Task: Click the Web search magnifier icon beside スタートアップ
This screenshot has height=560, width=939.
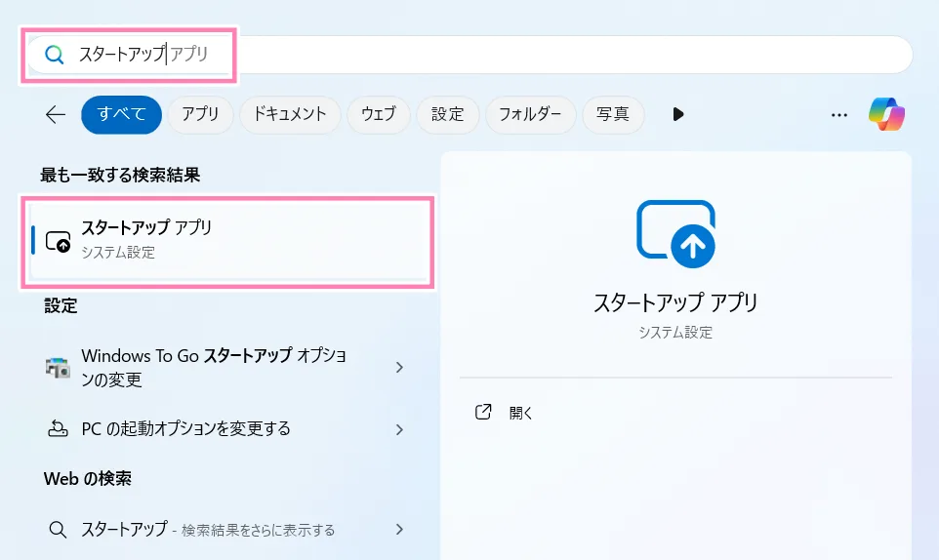Action: (x=59, y=530)
